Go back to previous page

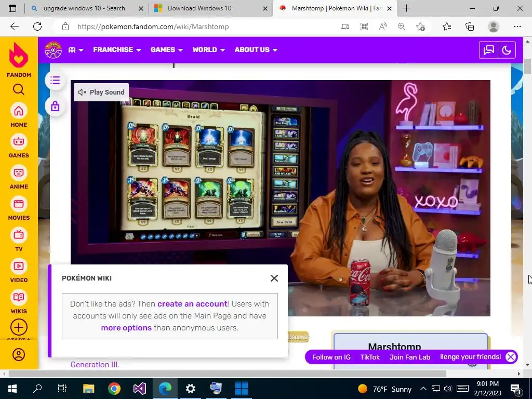(14, 26)
